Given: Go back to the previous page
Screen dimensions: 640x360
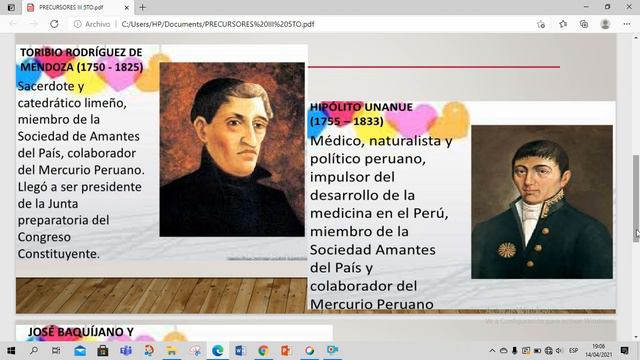Looking at the screenshot, I should (x=13, y=24).
